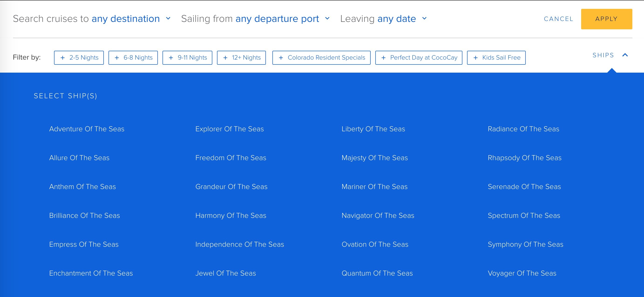Click the plus icon on 2-5 Nights filter
644x297 pixels.
point(63,58)
